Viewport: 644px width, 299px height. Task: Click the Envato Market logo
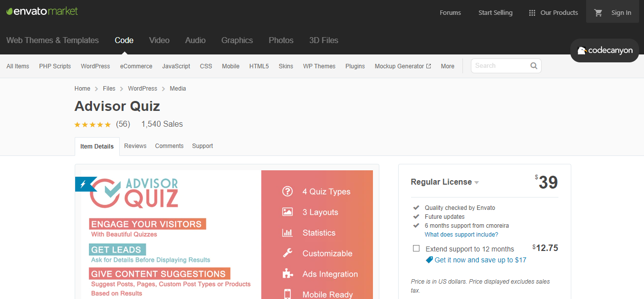[42, 11]
